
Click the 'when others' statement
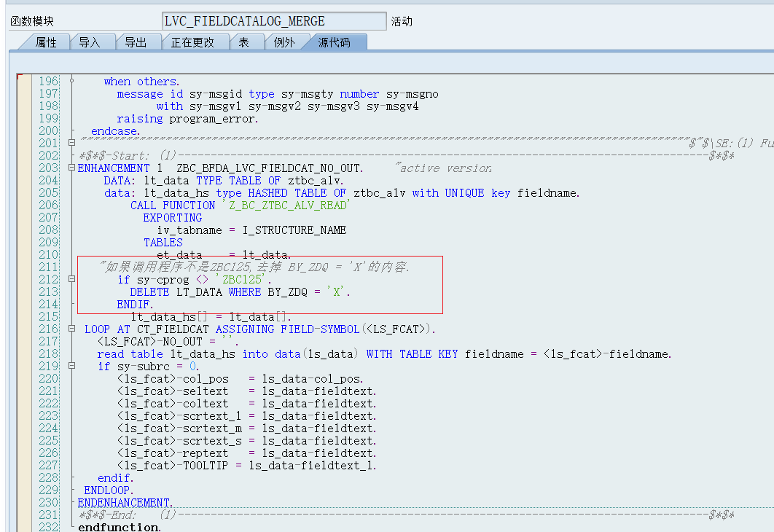pos(141,82)
